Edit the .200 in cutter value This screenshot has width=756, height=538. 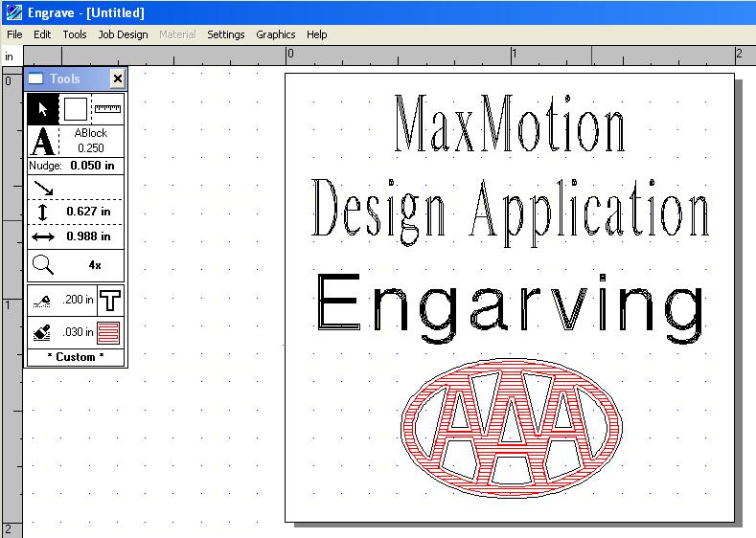click(x=79, y=300)
